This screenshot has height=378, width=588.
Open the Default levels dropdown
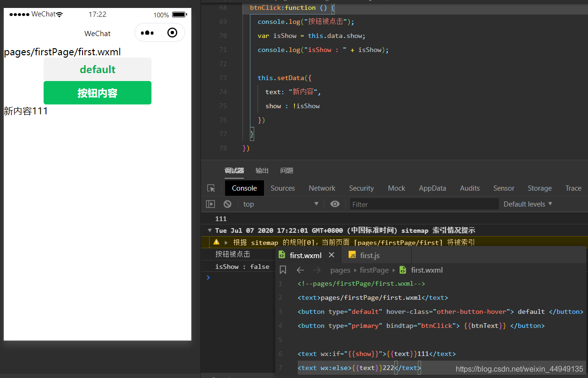tap(528, 204)
